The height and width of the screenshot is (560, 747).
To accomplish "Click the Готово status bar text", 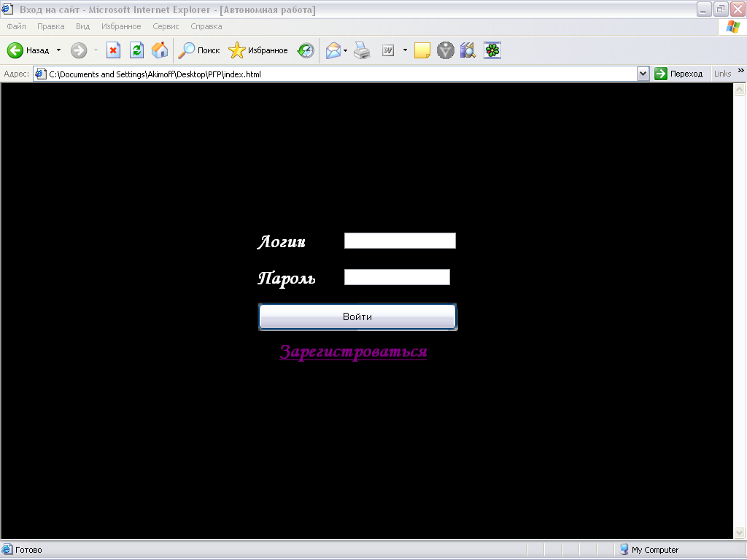I will point(28,550).
